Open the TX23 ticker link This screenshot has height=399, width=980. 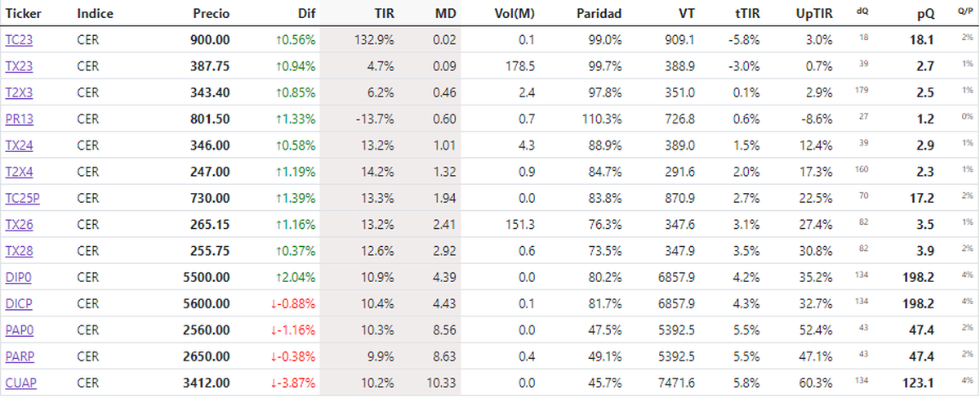pos(19,65)
